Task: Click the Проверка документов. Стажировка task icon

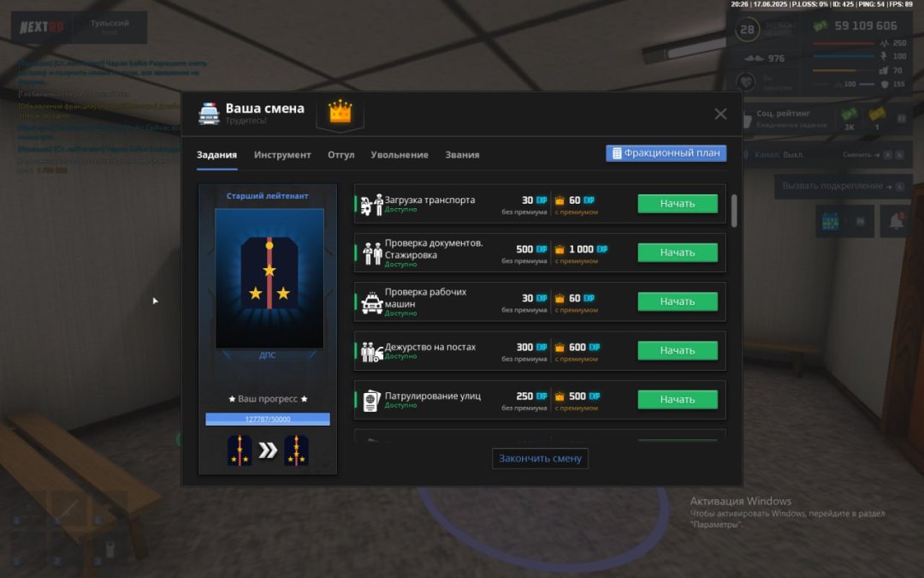Action: (x=372, y=253)
